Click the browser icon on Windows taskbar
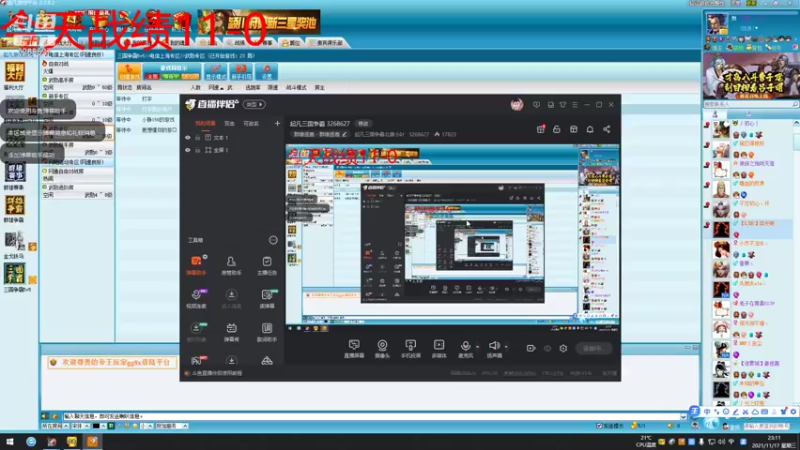This screenshot has height=450, width=800. [x=31, y=441]
